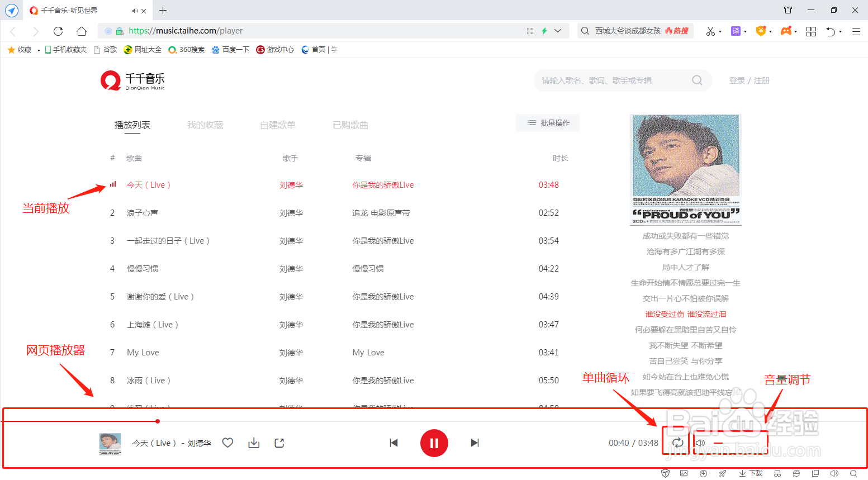
Task: Mute the player speaker icon
Action: point(700,443)
